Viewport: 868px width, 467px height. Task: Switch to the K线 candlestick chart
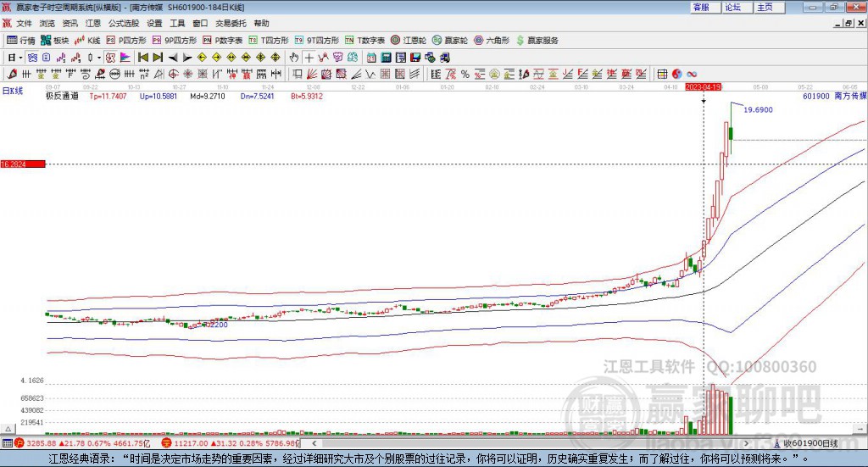coord(87,41)
